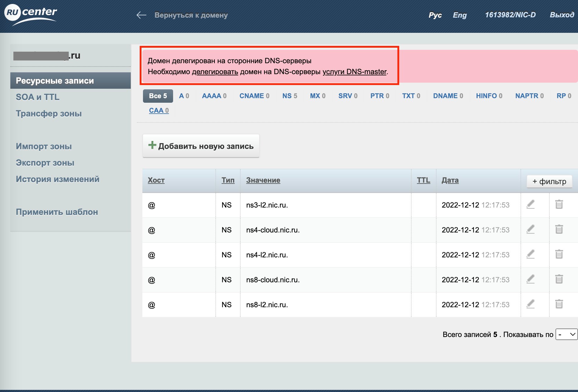Filter records by CAA type
The height and width of the screenshot is (392, 578).
pos(159,111)
